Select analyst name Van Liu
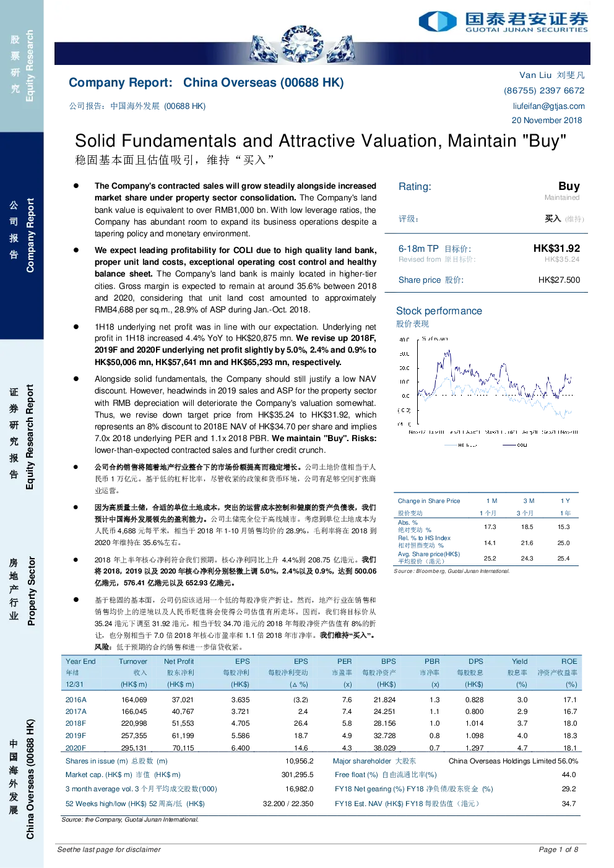 coord(535,75)
